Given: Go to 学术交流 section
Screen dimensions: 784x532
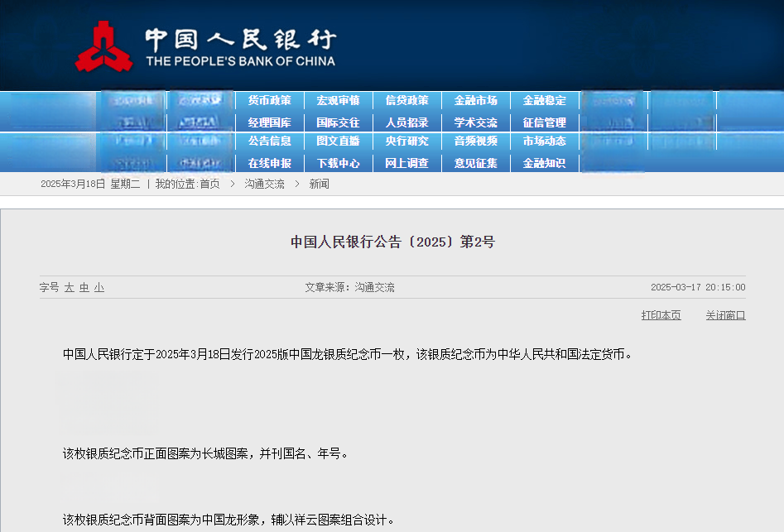Looking at the screenshot, I should click(475, 122).
